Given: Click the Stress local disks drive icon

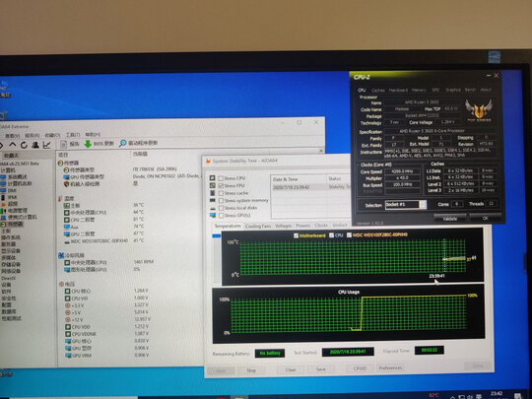Looking at the screenshot, I should click(x=213, y=208).
